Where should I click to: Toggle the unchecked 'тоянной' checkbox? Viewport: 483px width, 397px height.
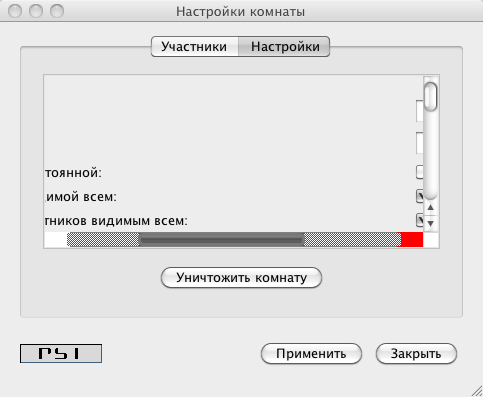[x=420, y=172]
